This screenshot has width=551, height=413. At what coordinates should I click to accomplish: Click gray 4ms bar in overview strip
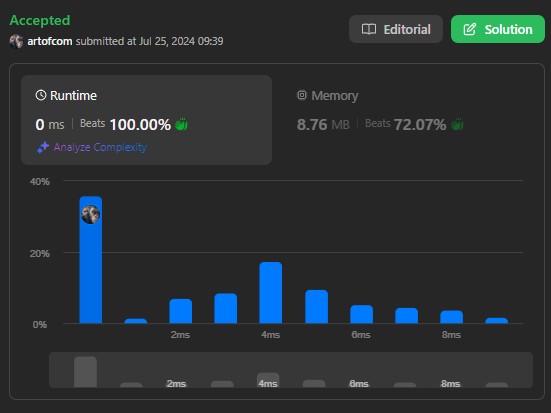268,380
